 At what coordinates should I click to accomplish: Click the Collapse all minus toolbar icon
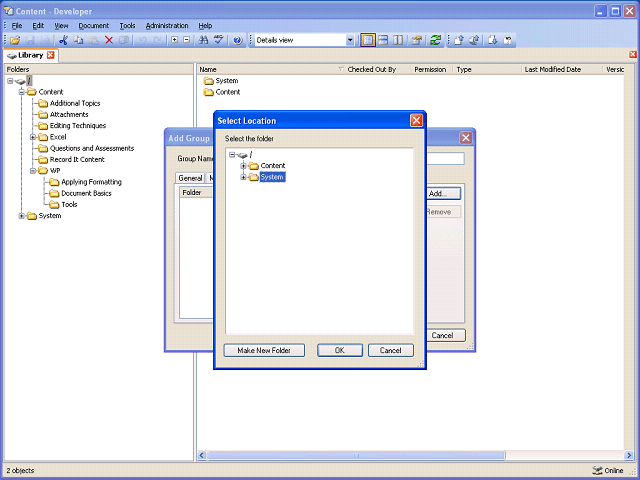coord(187,40)
